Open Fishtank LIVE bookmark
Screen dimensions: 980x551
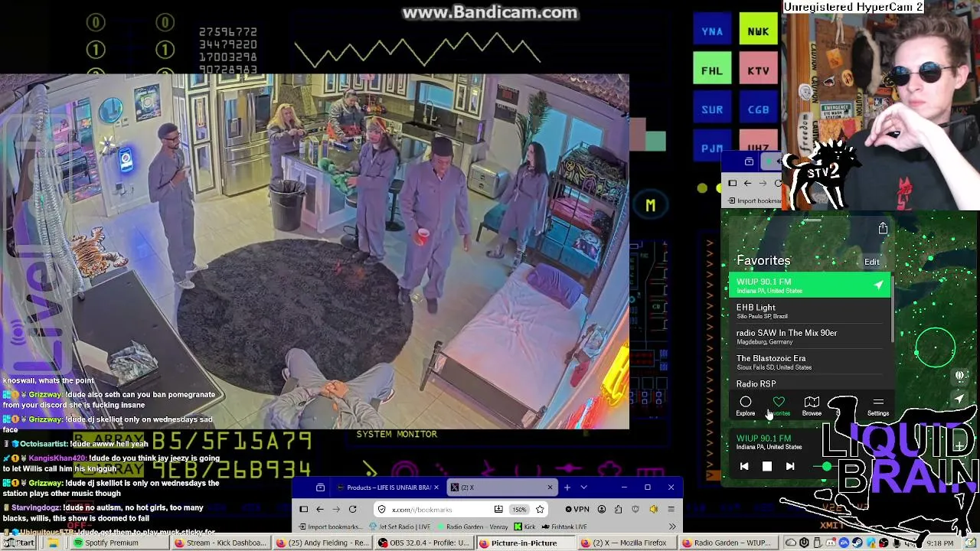(x=564, y=527)
